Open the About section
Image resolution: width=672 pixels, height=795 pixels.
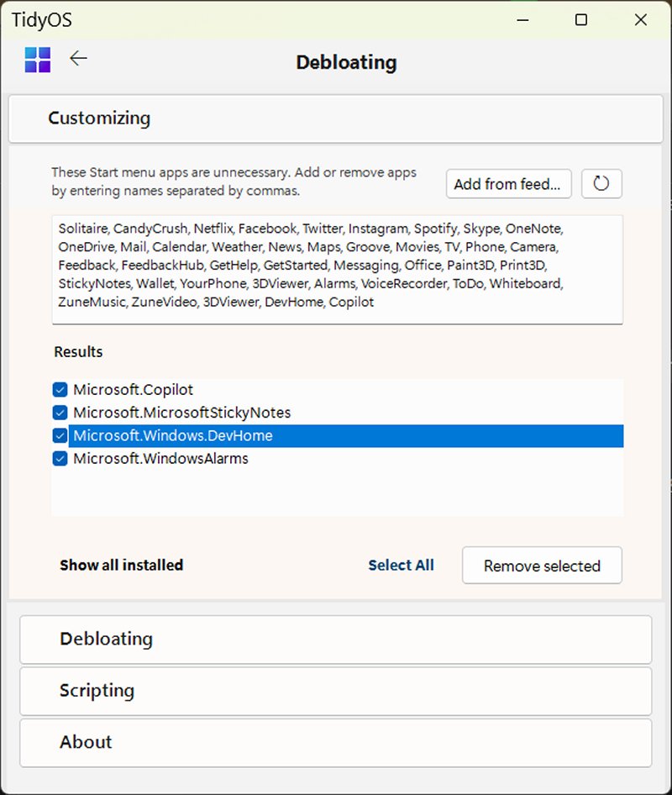[336, 742]
